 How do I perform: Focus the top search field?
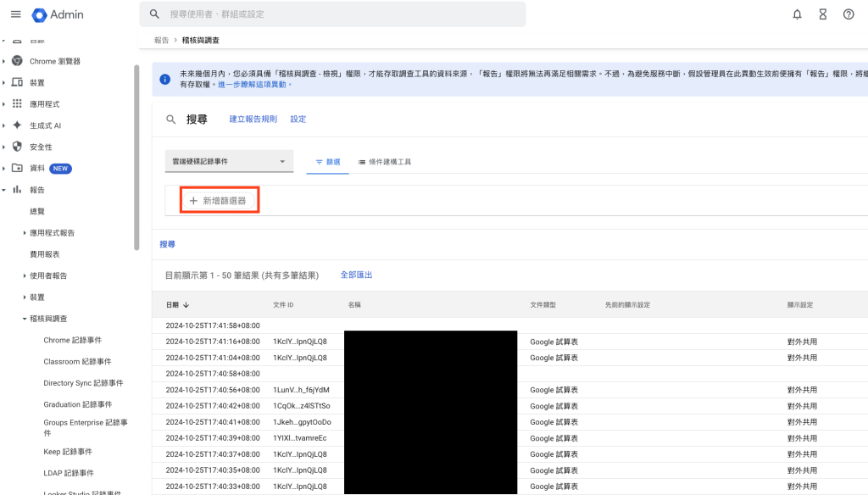pyautogui.click(x=332, y=14)
